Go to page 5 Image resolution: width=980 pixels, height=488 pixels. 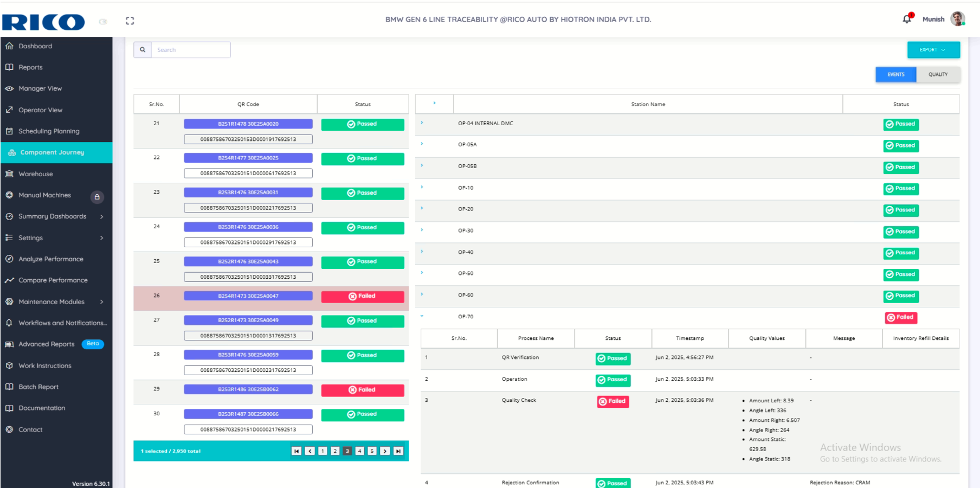click(372, 451)
